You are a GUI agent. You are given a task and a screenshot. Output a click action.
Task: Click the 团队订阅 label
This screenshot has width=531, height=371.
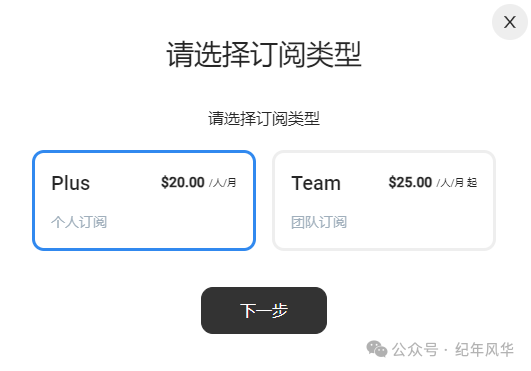click(319, 222)
